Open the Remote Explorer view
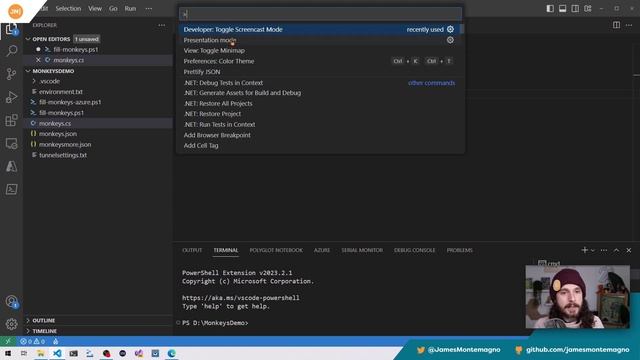The width and height of the screenshot is (640, 360). click(x=11, y=143)
